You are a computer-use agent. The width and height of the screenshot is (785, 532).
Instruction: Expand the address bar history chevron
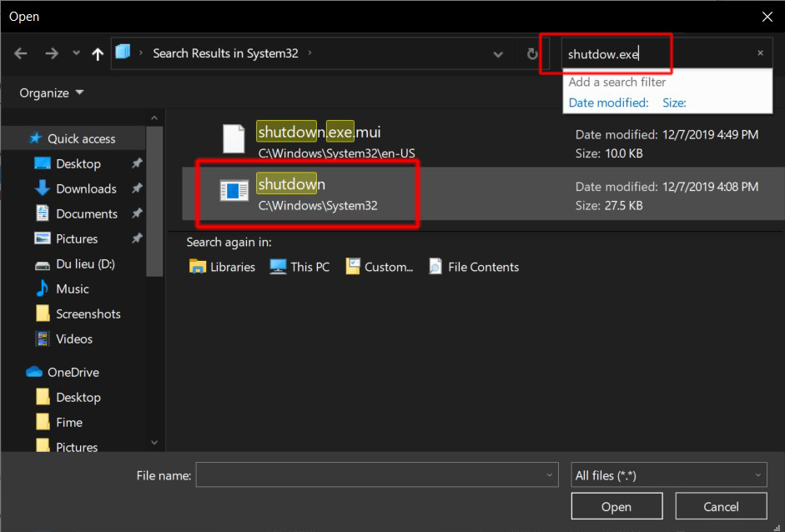coord(498,53)
